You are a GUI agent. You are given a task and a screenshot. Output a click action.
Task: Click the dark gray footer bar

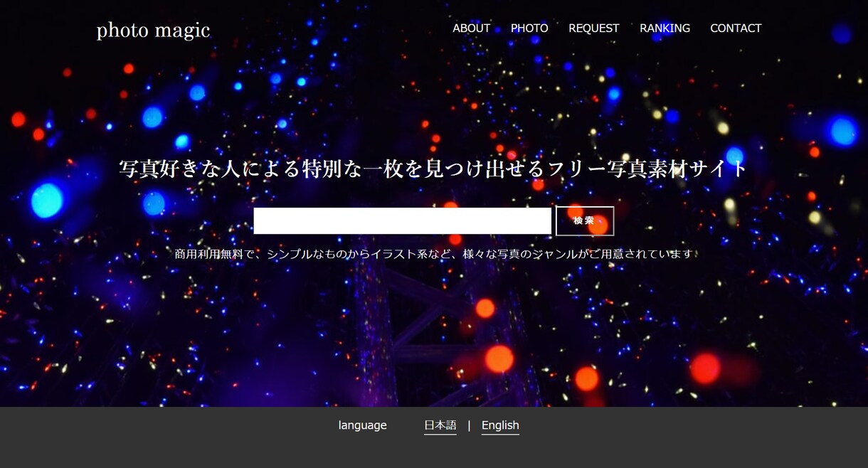click(x=434, y=437)
